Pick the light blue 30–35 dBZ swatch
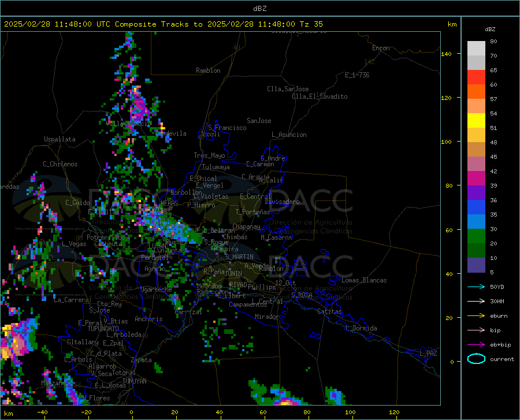 [476, 222]
